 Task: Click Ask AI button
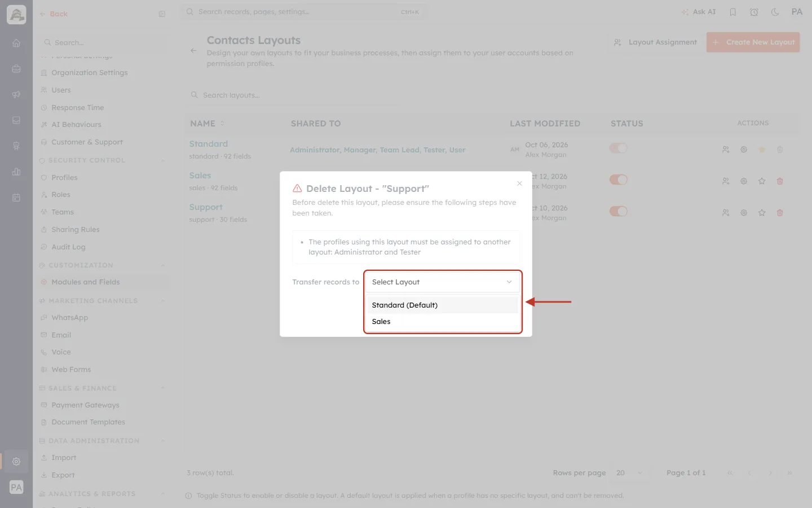[x=698, y=12]
